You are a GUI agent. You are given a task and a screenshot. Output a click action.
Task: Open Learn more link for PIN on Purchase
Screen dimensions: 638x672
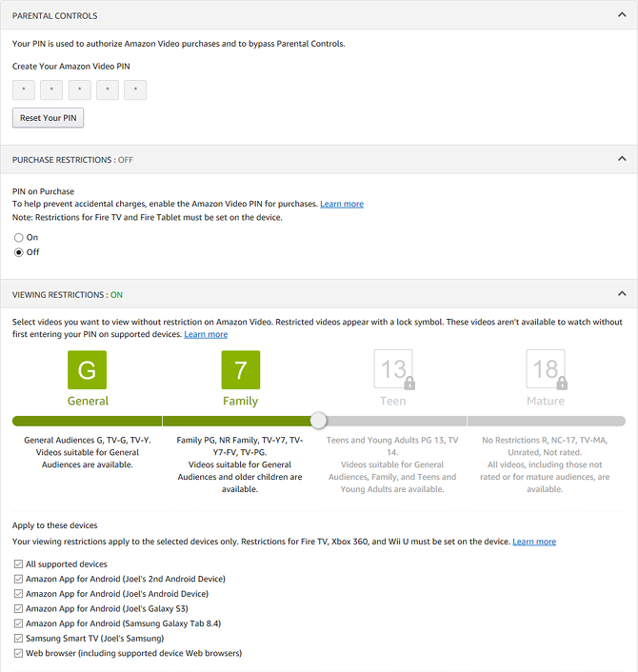tap(342, 205)
